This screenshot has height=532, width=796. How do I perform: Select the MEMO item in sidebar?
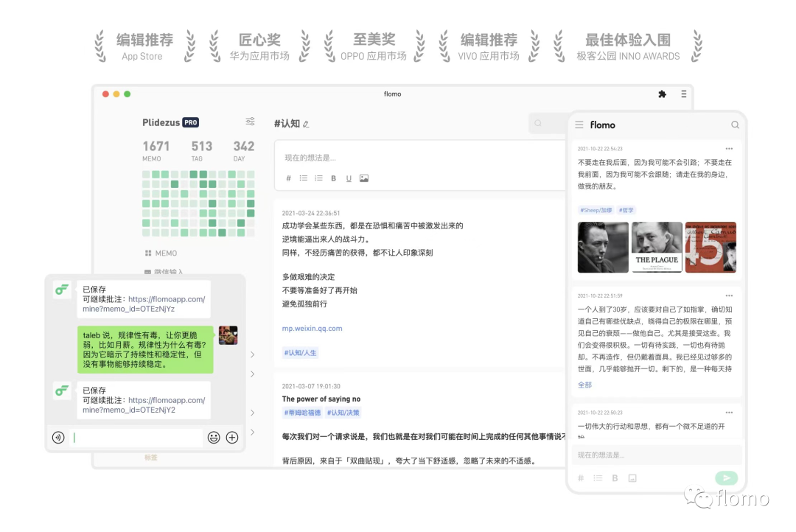click(161, 253)
